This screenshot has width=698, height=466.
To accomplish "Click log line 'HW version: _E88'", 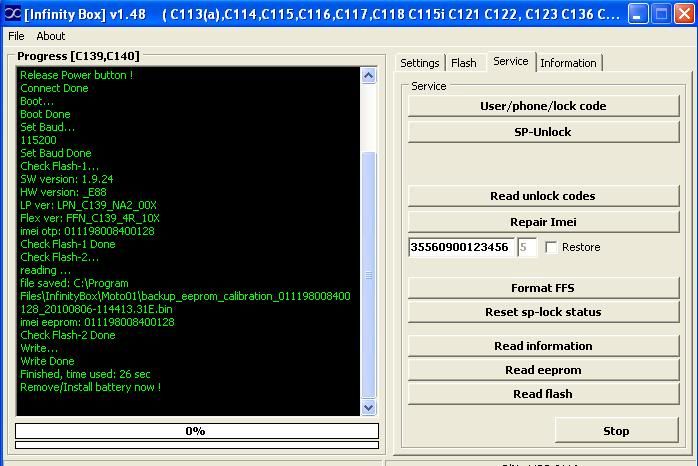I will [63, 192].
